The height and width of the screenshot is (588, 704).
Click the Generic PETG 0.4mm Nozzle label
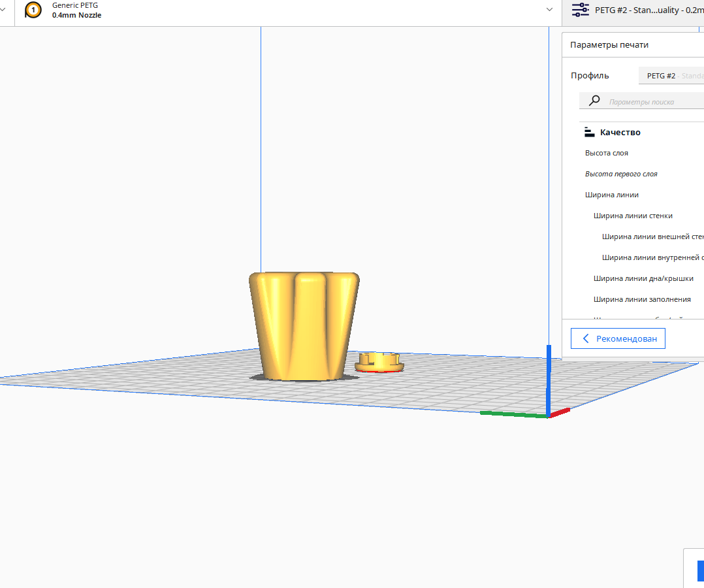76,10
